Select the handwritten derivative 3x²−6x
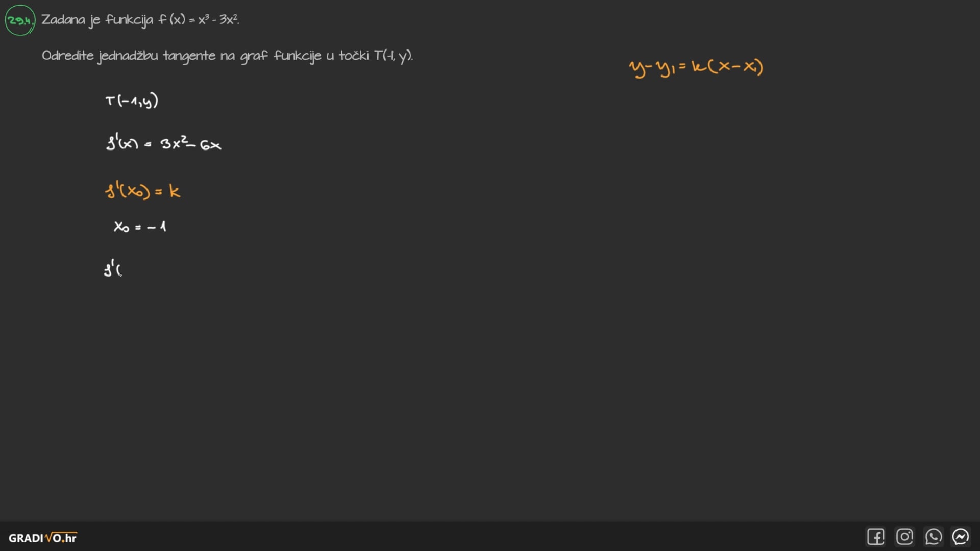 point(190,144)
